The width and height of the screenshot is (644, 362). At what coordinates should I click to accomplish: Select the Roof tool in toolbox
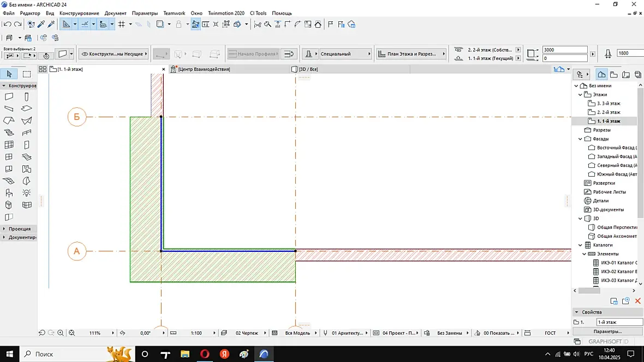9,121
